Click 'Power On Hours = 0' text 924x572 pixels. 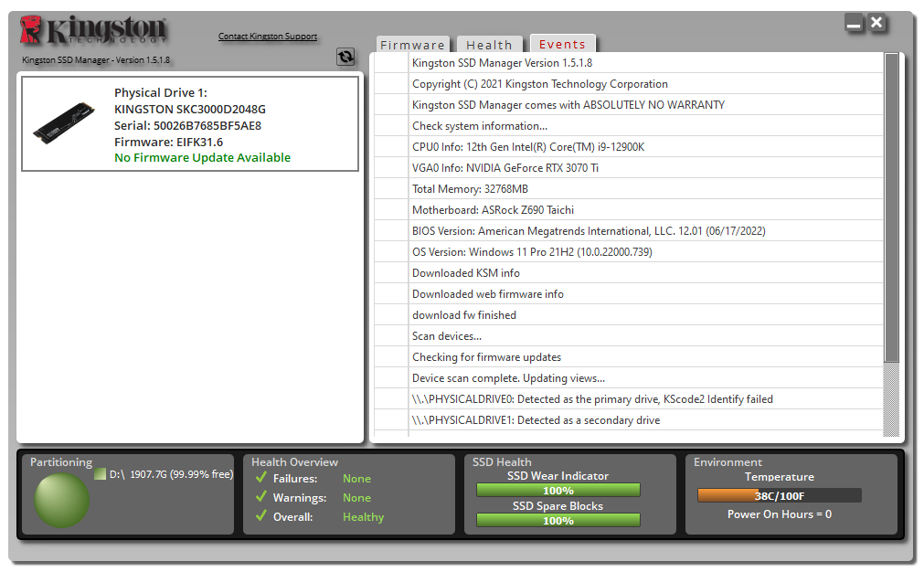(779, 514)
